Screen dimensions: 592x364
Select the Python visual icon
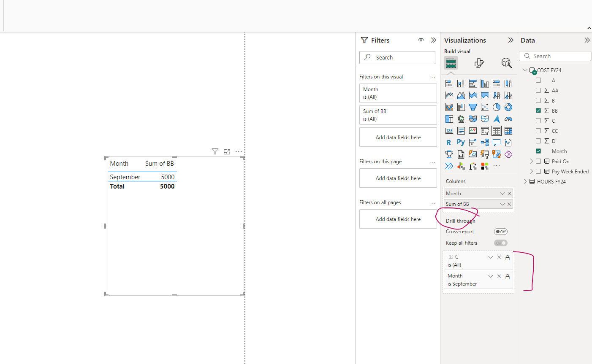point(461,143)
